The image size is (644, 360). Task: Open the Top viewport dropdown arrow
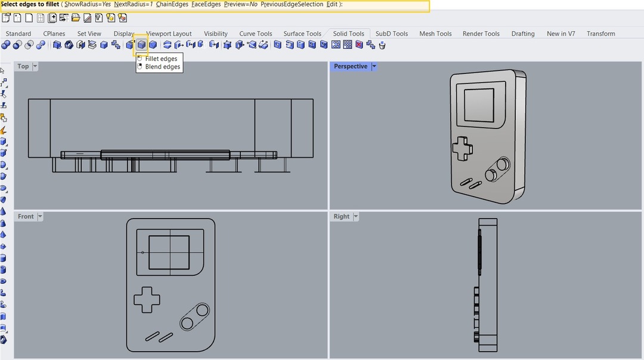[x=35, y=66]
